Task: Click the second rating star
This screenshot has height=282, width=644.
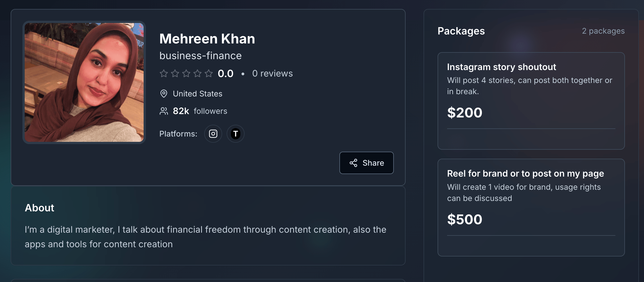Action: pos(175,73)
